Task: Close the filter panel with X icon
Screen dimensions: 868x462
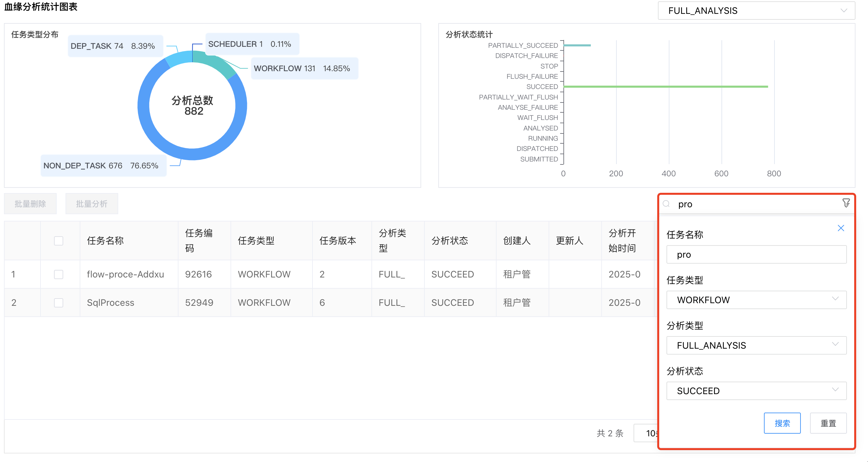Action: pos(841,228)
